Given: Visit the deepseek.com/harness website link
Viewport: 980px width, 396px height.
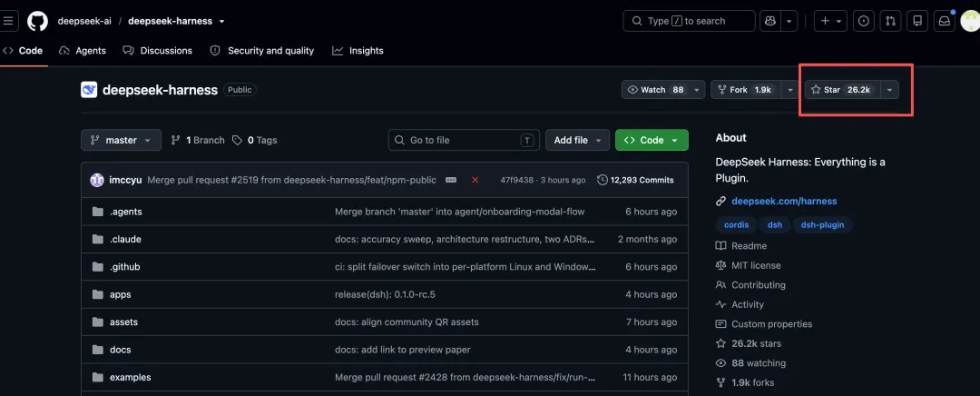Looking at the screenshot, I should click(784, 202).
